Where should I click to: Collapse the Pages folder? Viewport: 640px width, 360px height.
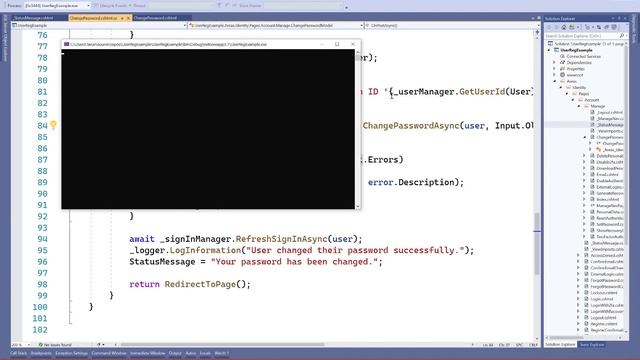coord(567,94)
